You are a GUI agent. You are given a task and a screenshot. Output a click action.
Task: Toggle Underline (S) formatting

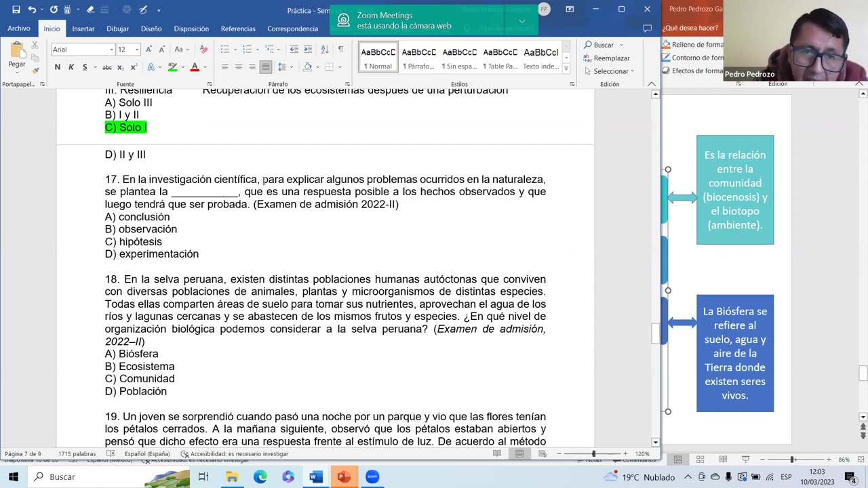pyautogui.click(x=84, y=67)
